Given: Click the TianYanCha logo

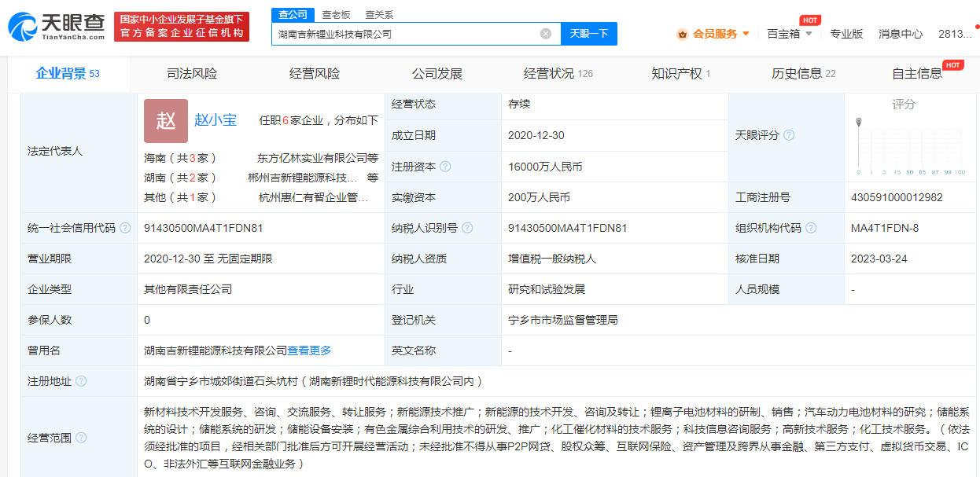Looking at the screenshot, I should point(57,26).
